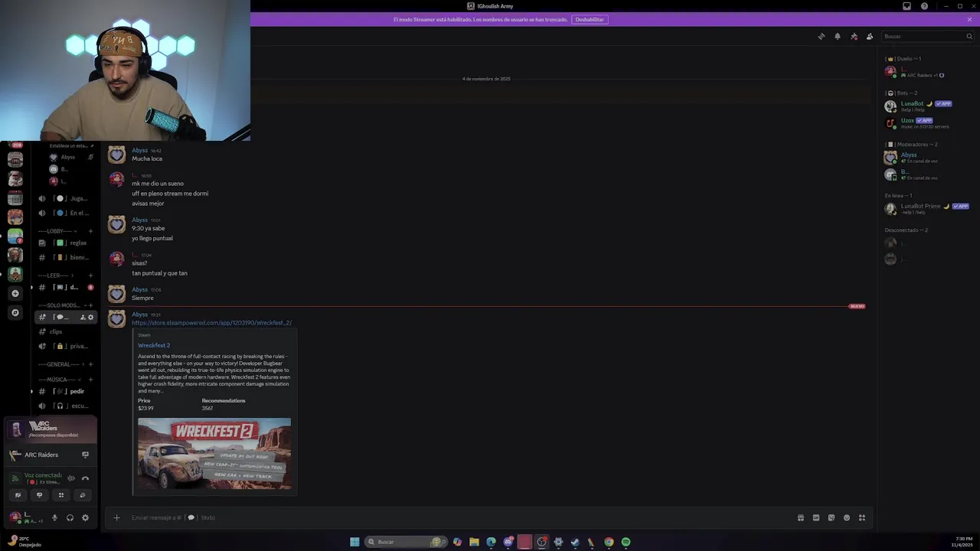Open the apps launcher in message bar
This screenshot has width=980, height=551.
(x=862, y=517)
